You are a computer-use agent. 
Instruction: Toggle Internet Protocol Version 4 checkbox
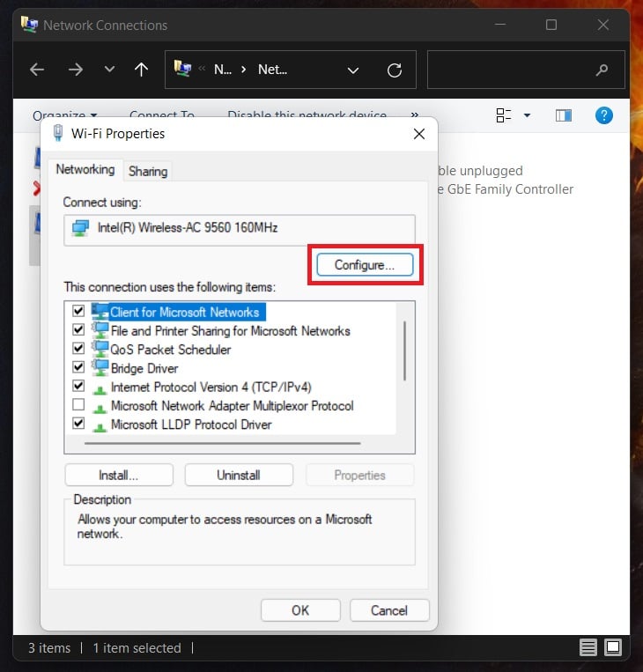(x=78, y=386)
